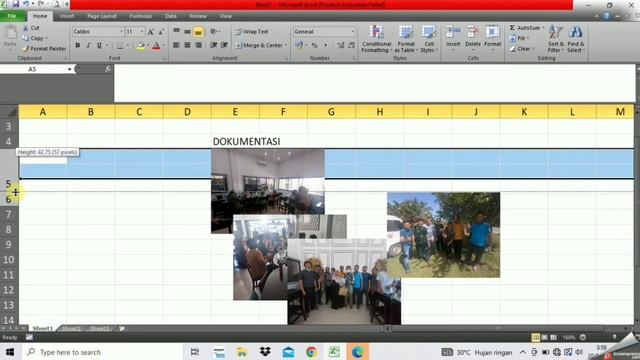Open the Calibri font name dropdown
The image size is (640, 360).
121,31
